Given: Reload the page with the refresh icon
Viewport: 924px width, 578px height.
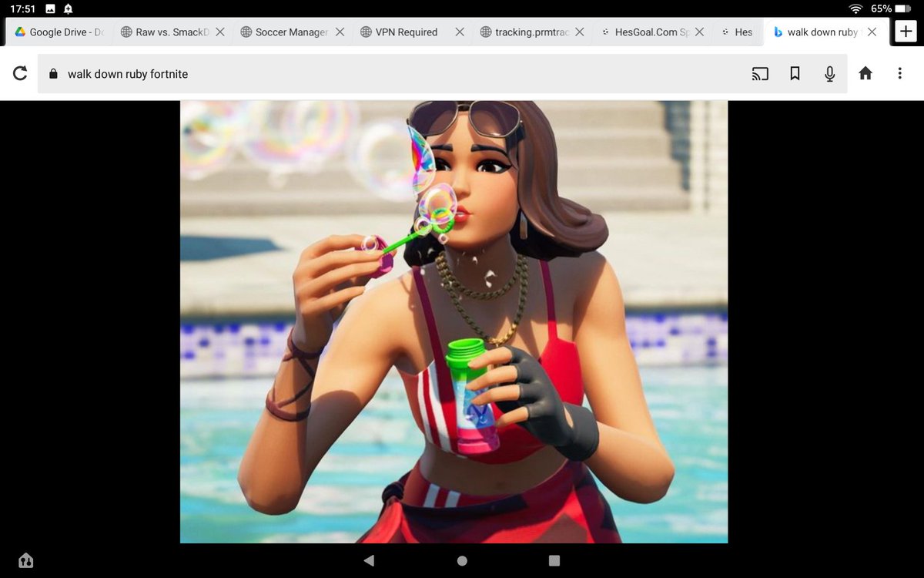Looking at the screenshot, I should (21, 74).
